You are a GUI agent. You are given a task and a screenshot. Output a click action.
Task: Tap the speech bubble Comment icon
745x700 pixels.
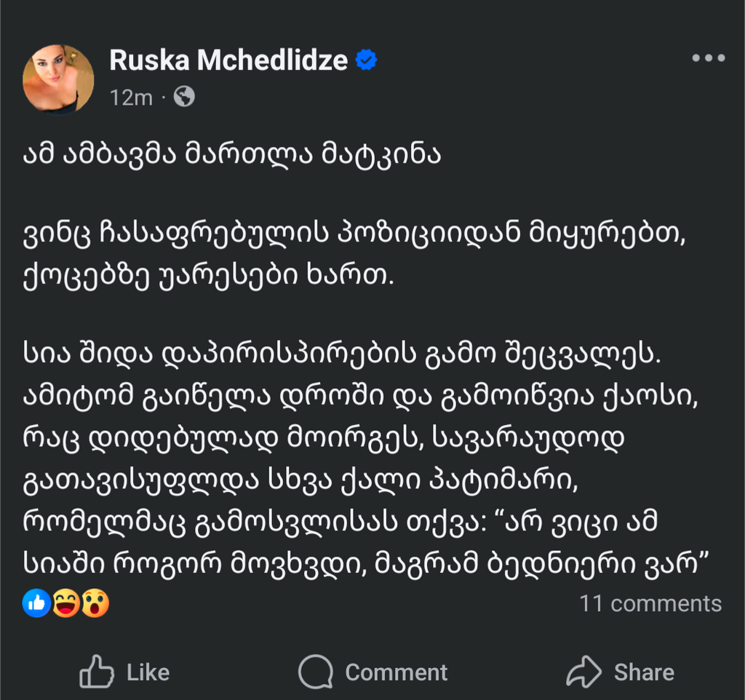[316, 672]
